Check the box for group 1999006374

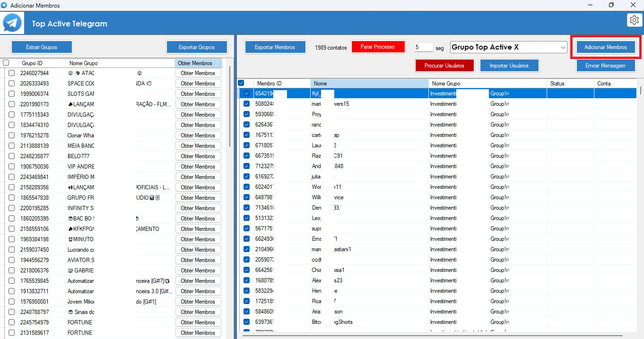click(x=11, y=94)
